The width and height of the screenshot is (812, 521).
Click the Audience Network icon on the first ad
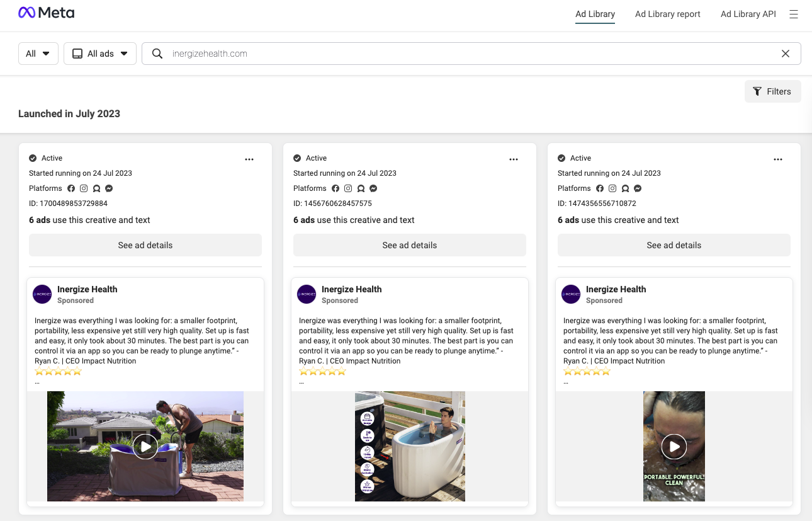pyautogui.click(x=96, y=188)
